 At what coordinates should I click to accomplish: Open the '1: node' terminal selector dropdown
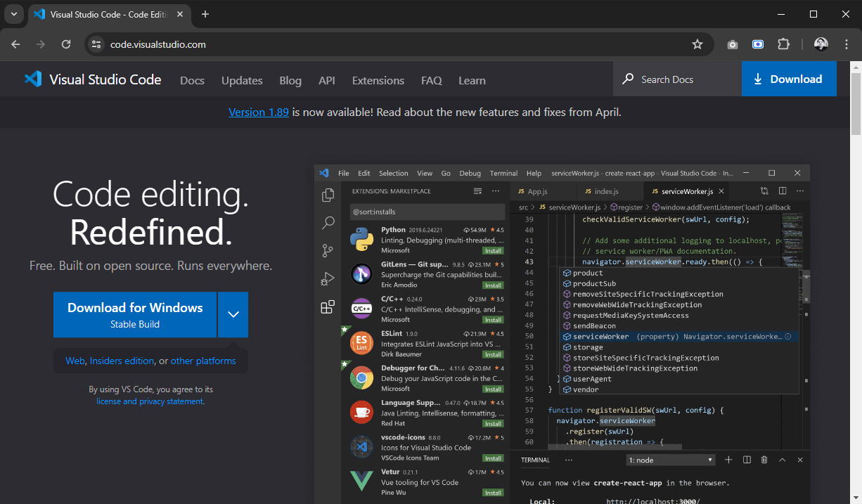click(x=671, y=460)
